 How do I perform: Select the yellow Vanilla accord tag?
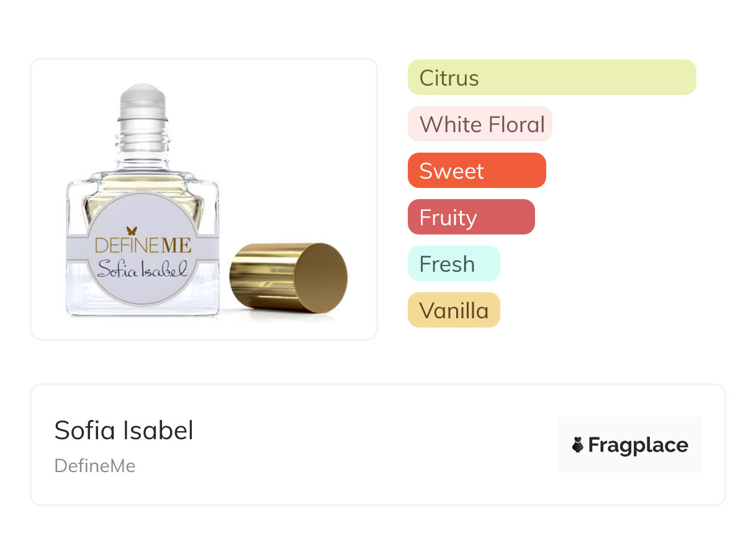point(453,310)
